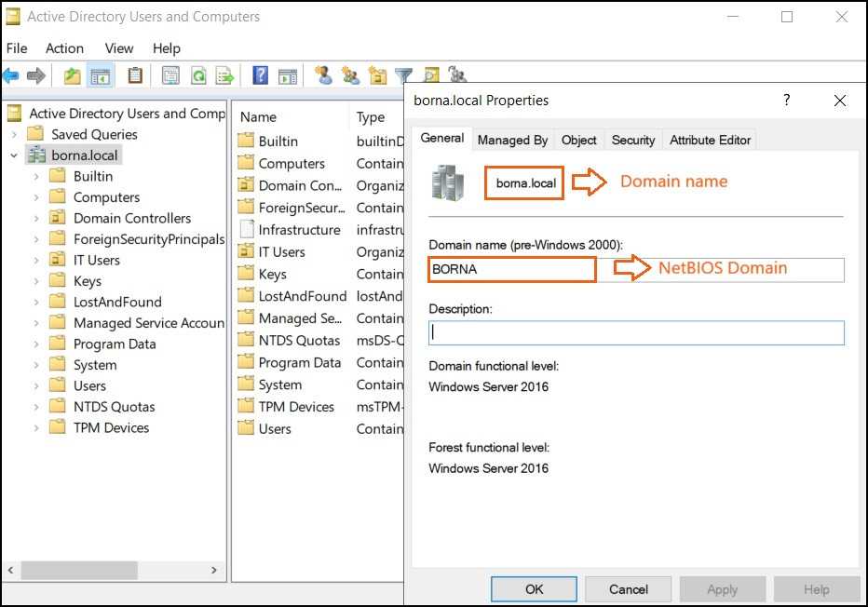Click the Up one level folder icon
This screenshot has width=868, height=607.
point(72,75)
